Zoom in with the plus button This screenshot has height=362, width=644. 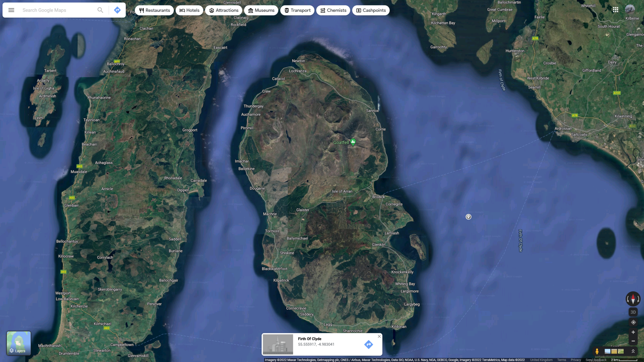pos(633,332)
